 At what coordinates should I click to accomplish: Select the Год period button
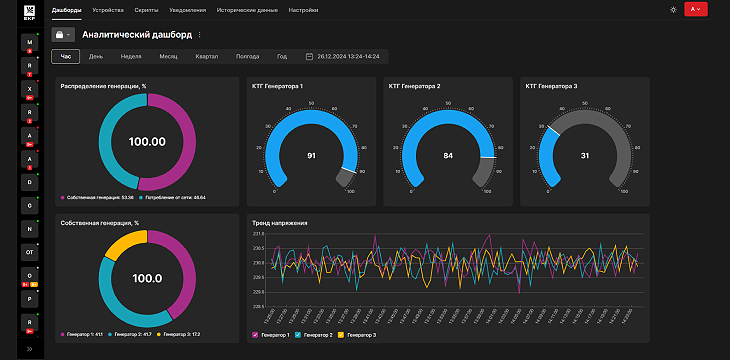(x=282, y=56)
